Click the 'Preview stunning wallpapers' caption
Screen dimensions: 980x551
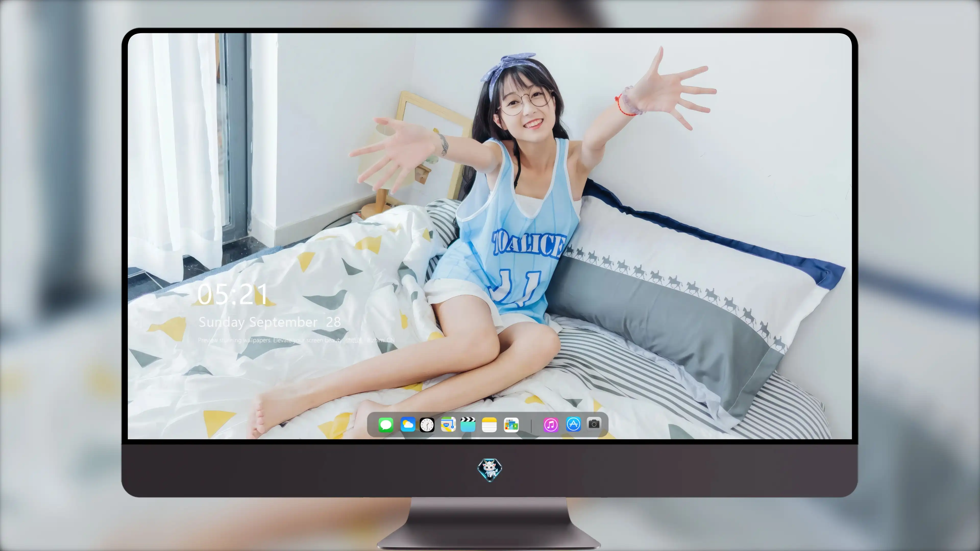click(296, 340)
